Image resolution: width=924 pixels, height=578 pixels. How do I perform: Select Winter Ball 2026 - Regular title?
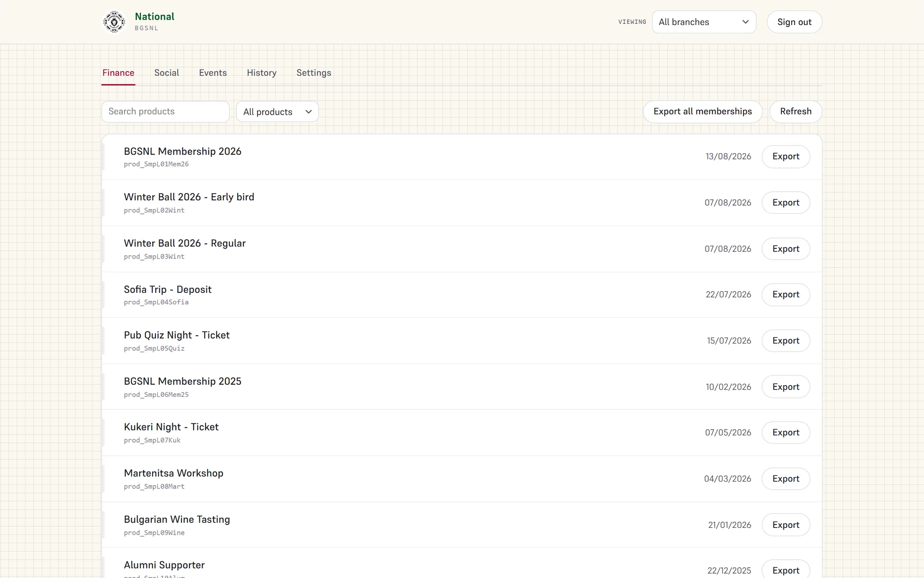pyautogui.click(x=185, y=243)
